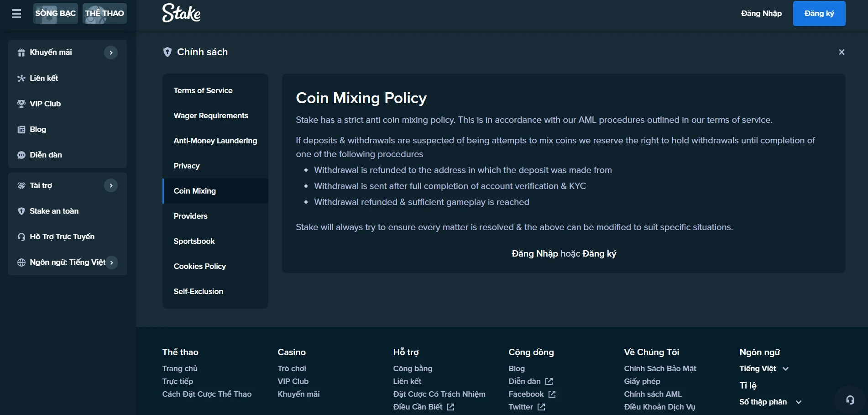The image size is (868, 415).
Task: Click the chat bubble icon beside Diễn đàn
Action: [x=21, y=155]
